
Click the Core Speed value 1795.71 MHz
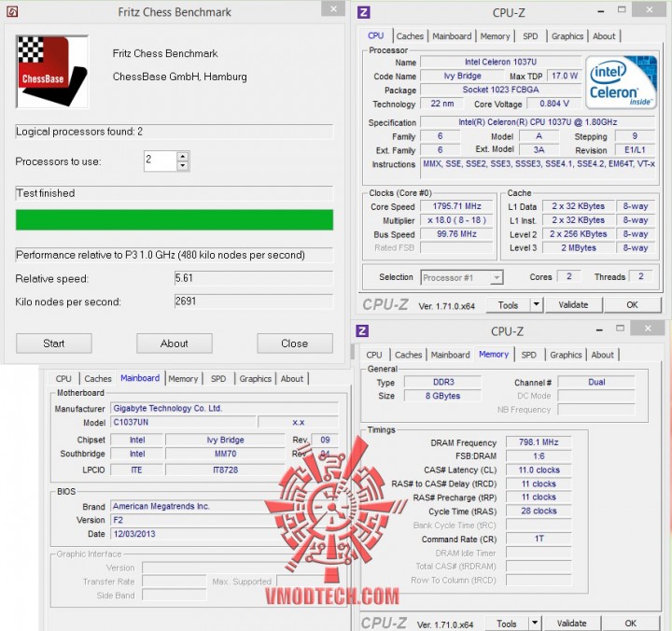(x=456, y=206)
